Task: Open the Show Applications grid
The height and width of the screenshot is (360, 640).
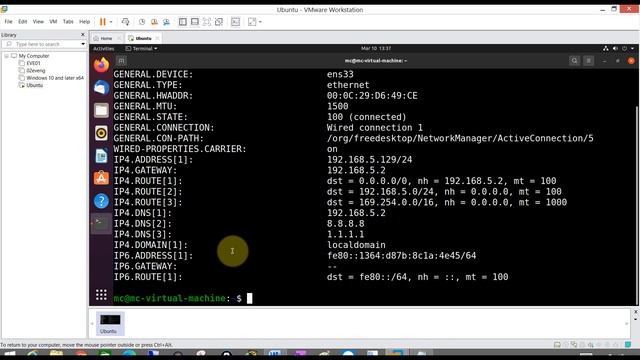Action: (101, 295)
